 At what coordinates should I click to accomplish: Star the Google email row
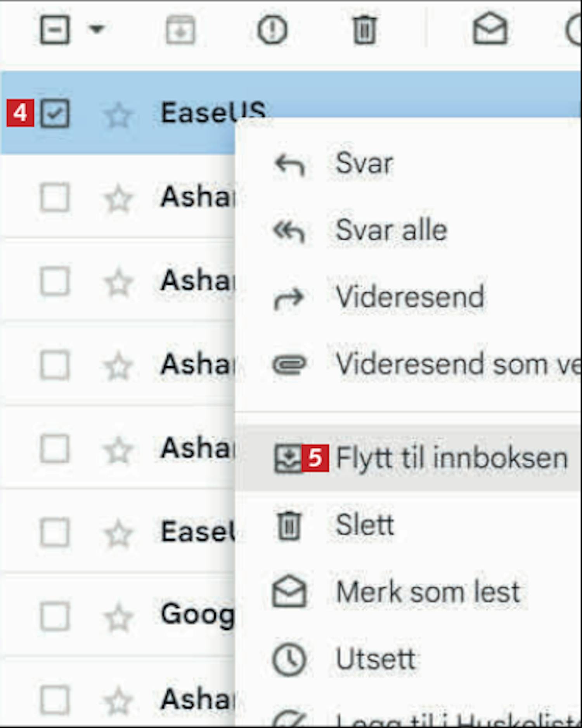(118, 617)
